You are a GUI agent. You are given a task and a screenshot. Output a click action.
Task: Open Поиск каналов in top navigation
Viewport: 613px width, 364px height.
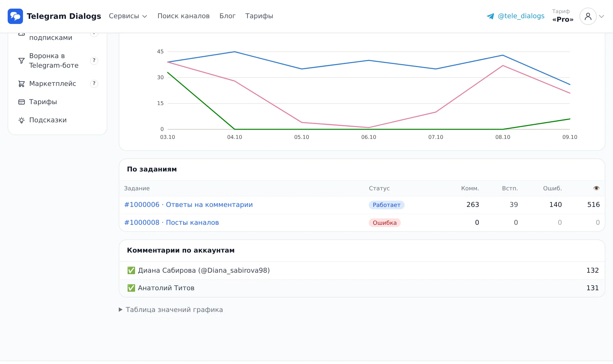point(184,16)
